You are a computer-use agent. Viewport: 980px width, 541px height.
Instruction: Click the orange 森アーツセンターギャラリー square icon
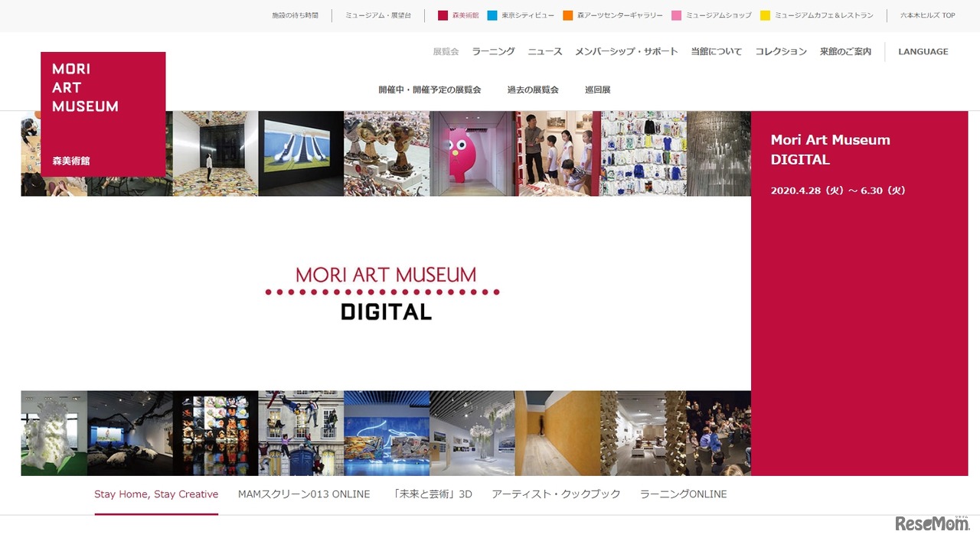pos(568,15)
